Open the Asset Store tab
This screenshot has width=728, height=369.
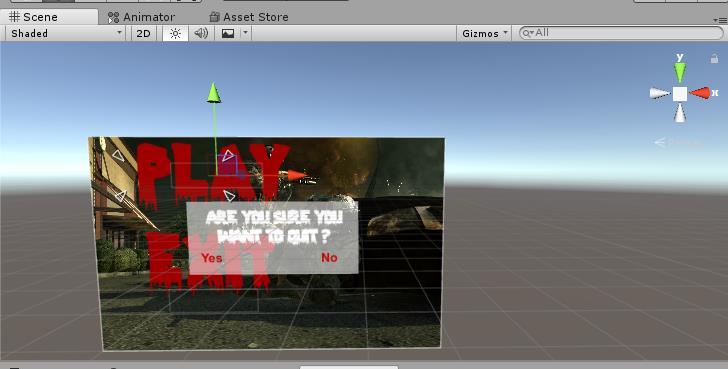pos(249,17)
